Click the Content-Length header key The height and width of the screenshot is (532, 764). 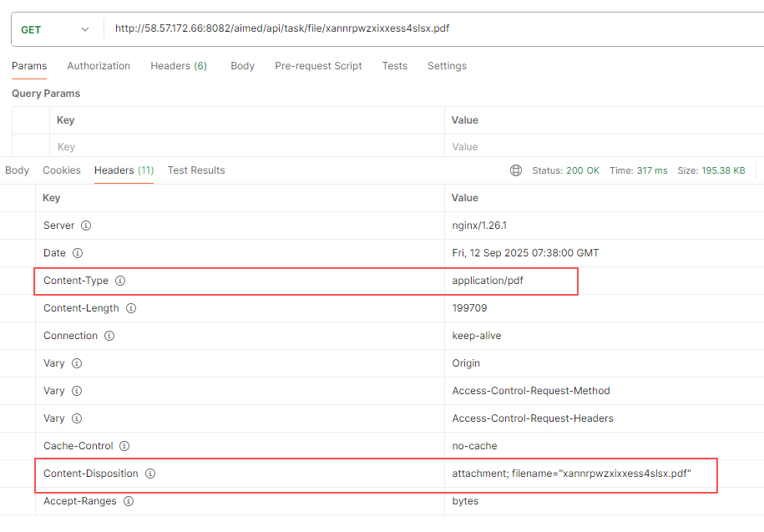pyautogui.click(x=81, y=308)
